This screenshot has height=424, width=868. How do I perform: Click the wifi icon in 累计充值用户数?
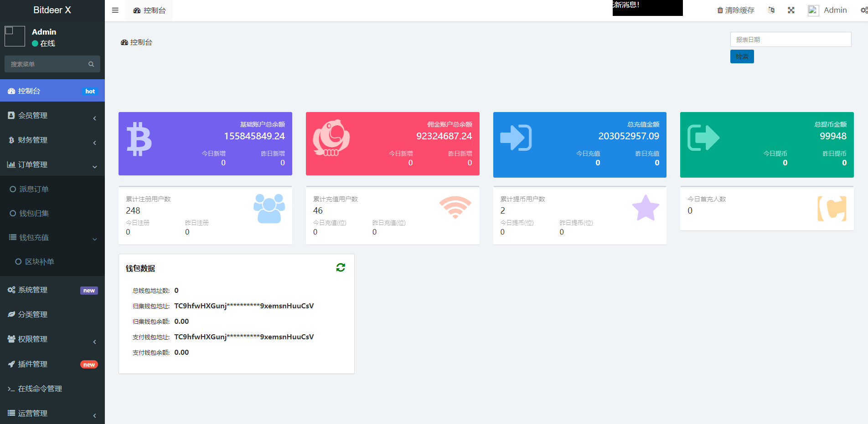pos(455,207)
